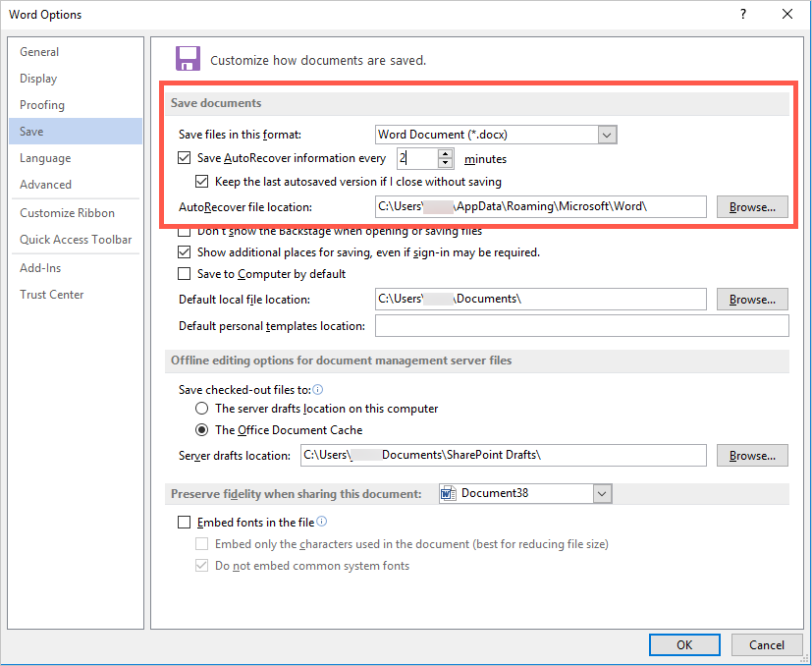Click the Word document icon in Preserve fidelity dropdown

(x=448, y=493)
